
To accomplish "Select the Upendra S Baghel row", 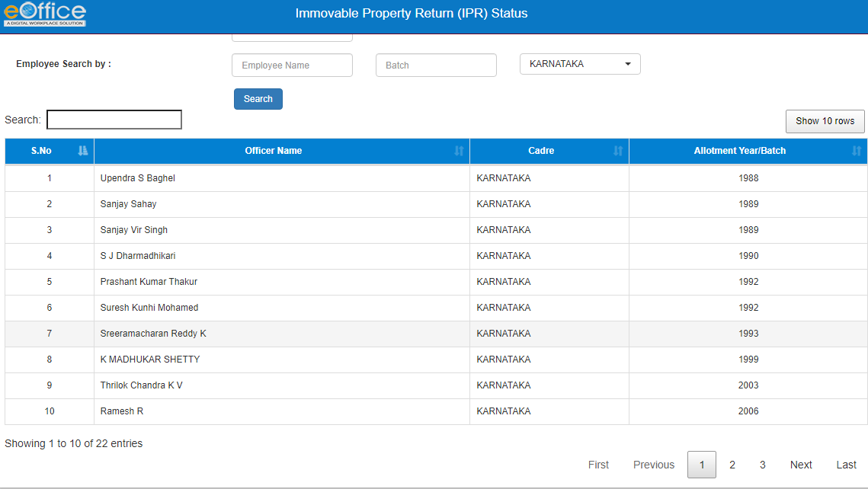I will click(138, 178).
